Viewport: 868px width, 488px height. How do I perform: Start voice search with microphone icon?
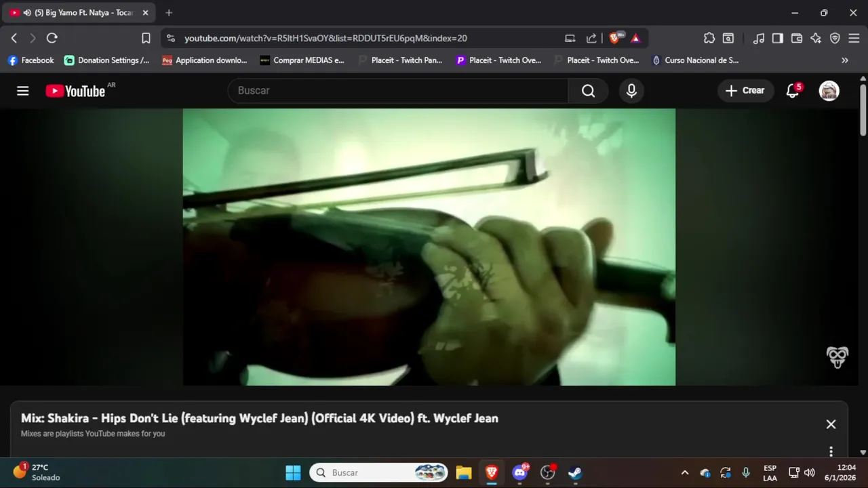[631, 91]
